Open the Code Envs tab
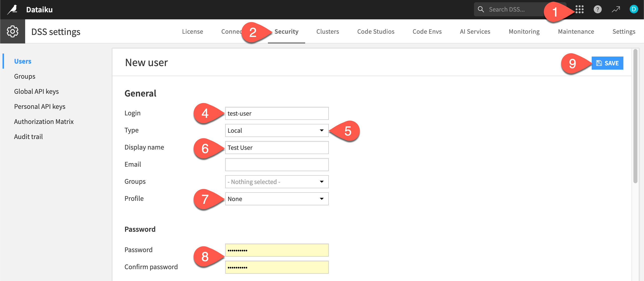The image size is (644, 281). [427, 31]
